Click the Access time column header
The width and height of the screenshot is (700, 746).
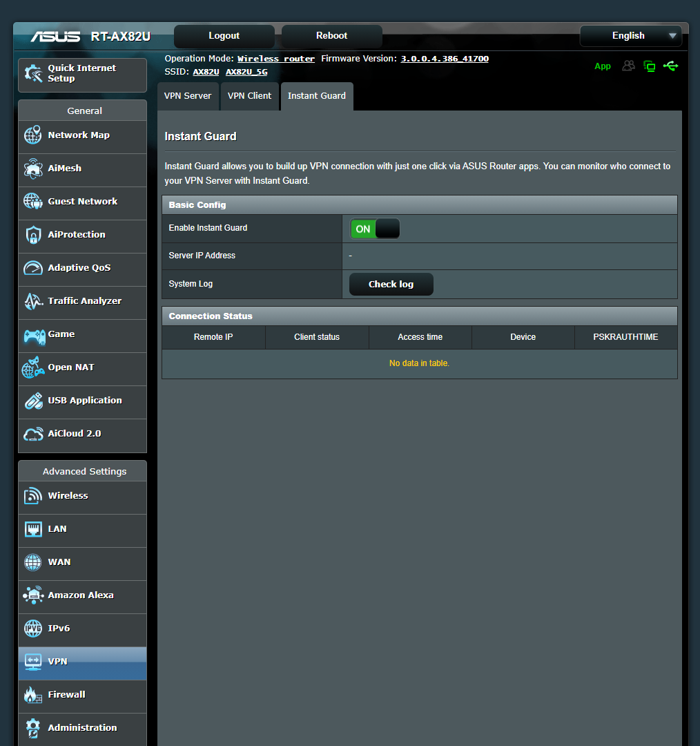(x=420, y=337)
